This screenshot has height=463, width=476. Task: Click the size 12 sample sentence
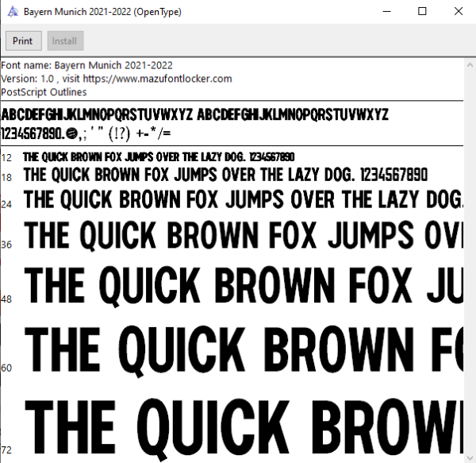click(x=159, y=157)
